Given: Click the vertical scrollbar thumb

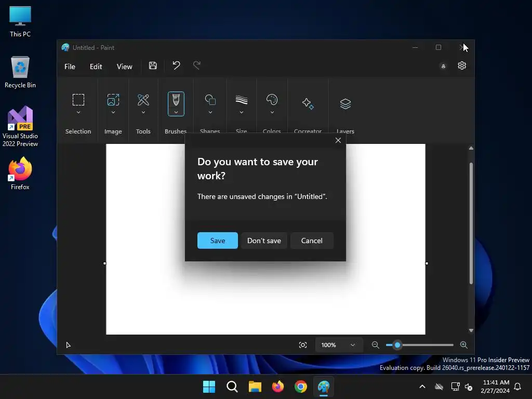Looking at the screenshot, I should [x=471, y=223].
